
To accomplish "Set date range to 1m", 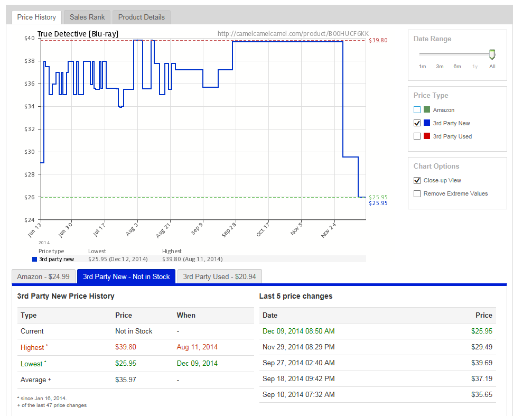I will point(422,67).
